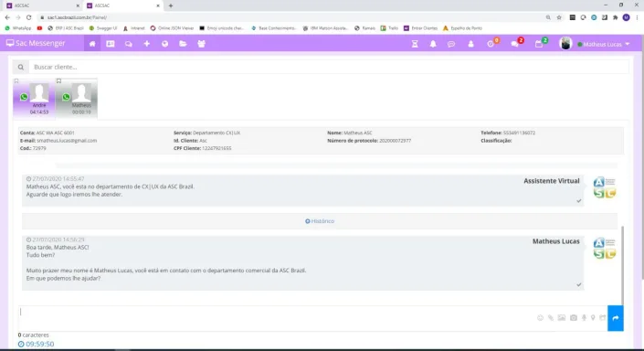Open the globe icon in navbar
644x351 pixels.
tap(164, 44)
